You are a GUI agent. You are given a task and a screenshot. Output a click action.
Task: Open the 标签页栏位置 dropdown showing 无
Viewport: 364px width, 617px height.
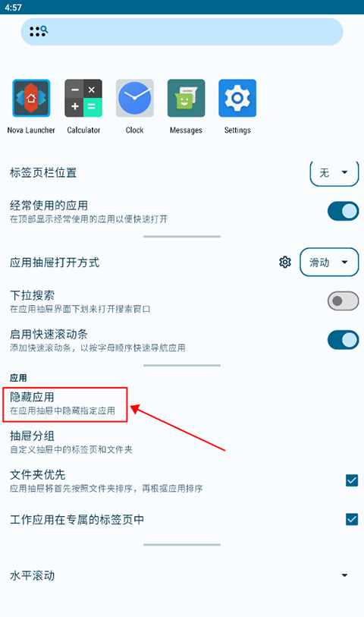point(334,173)
